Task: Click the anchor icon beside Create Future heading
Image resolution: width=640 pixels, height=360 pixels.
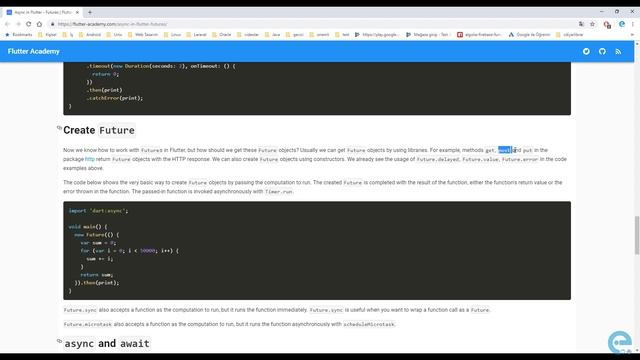Action: coord(59,128)
